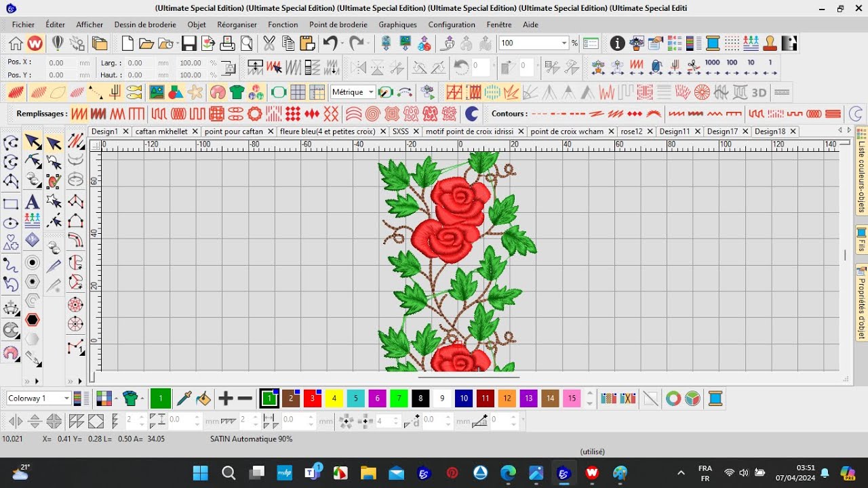Remove a color with the minus icon
This screenshot has width=868, height=488.
[245, 399]
